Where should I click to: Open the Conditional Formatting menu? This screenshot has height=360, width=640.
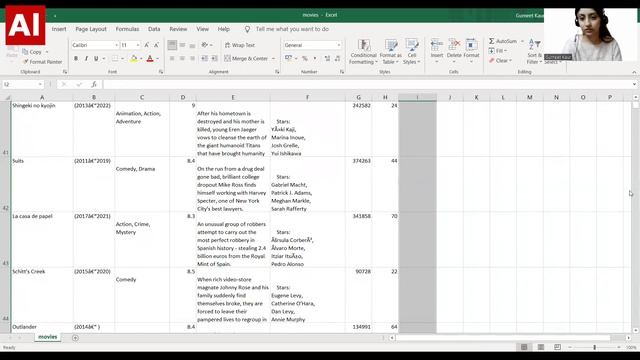[x=363, y=51]
